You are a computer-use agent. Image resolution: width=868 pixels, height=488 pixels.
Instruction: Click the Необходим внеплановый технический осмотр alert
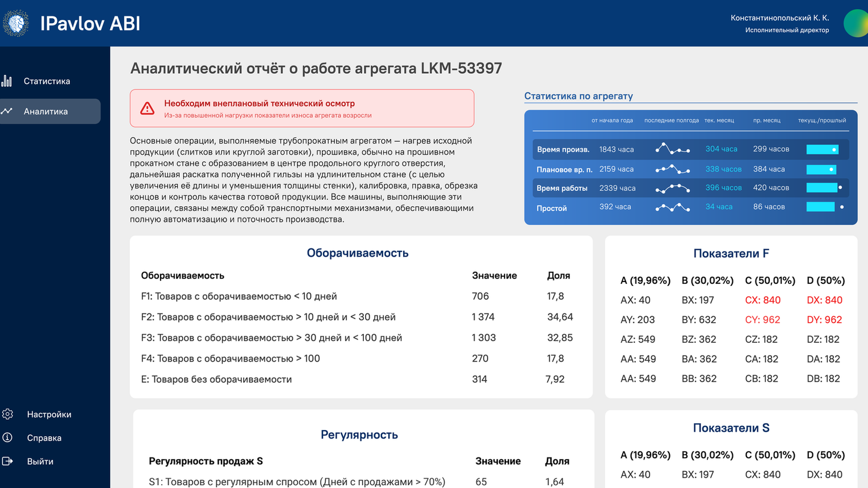click(302, 108)
